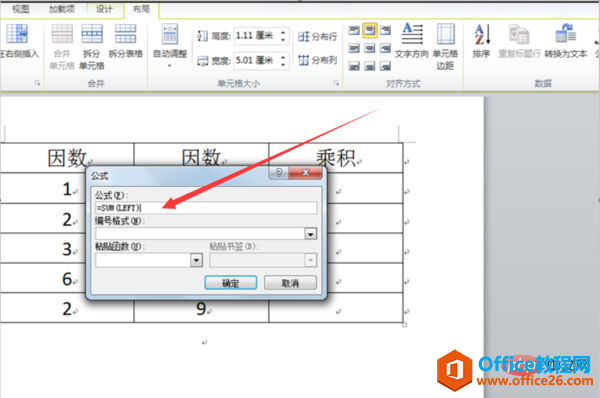
Task: Select Align Center Left icon
Action: pyautogui.click(x=354, y=48)
